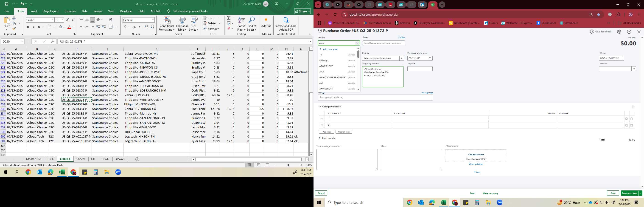Image resolution: width=644 pixels, height=207 pixels.
Task: Adjust the Excel zoom slider
Action: (288, 165)
